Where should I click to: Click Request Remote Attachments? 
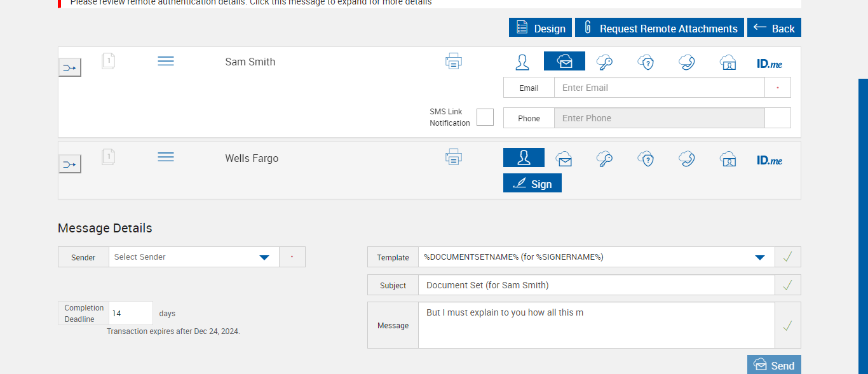pos(660,28)
